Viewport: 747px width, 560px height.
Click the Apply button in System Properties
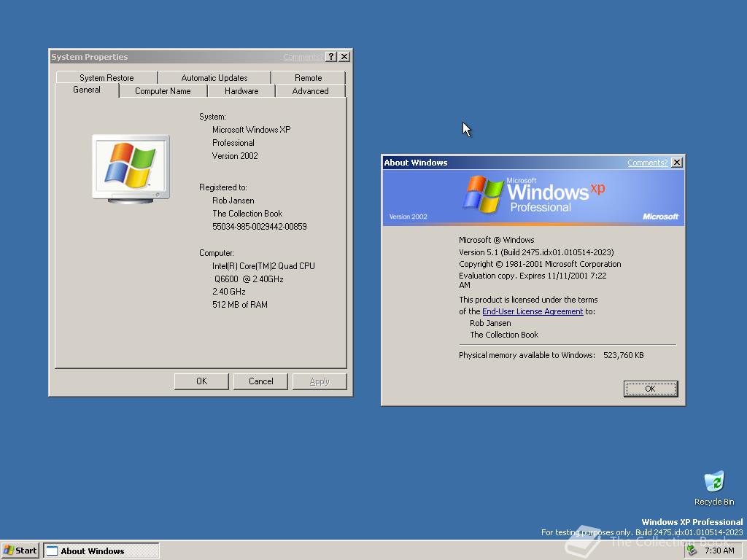[320, 381]
